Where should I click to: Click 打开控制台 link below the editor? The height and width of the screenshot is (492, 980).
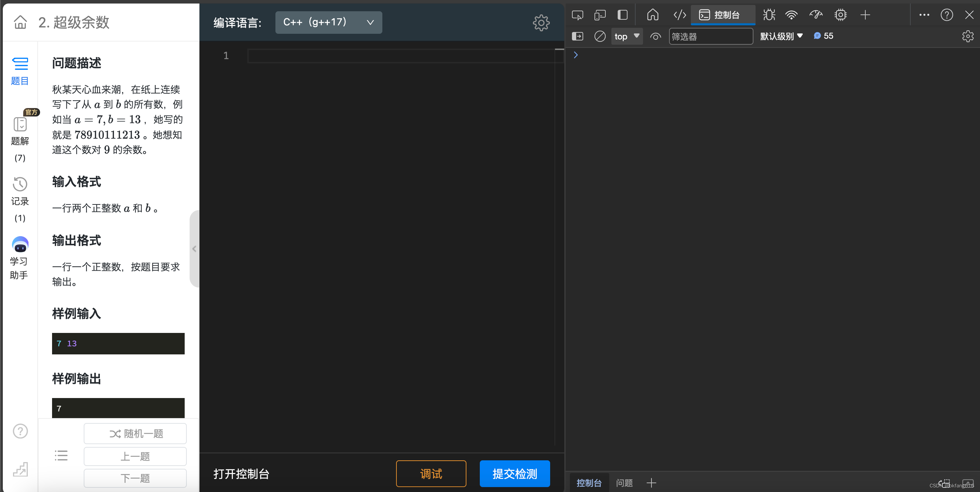241,474
